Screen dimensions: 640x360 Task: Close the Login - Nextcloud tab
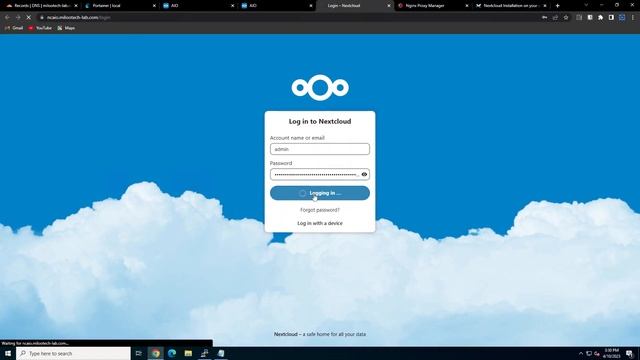(389, 6)
